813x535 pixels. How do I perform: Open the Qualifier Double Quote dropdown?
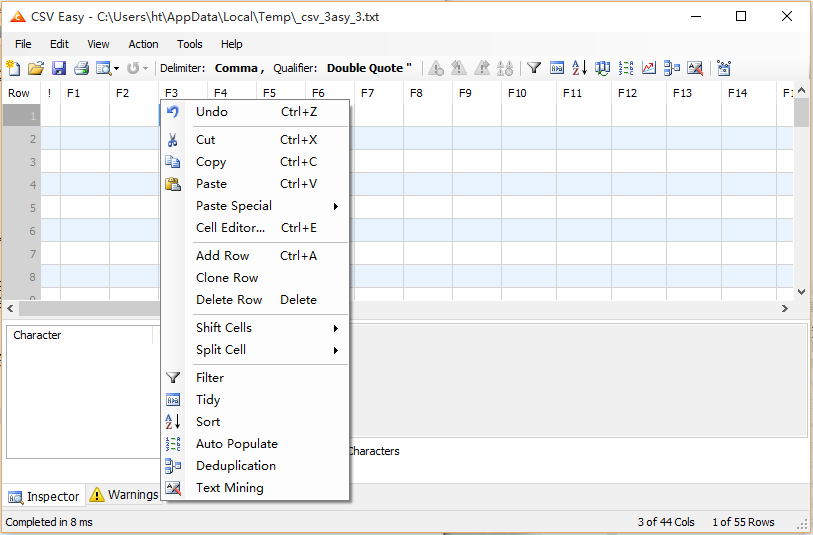[368, 68]
